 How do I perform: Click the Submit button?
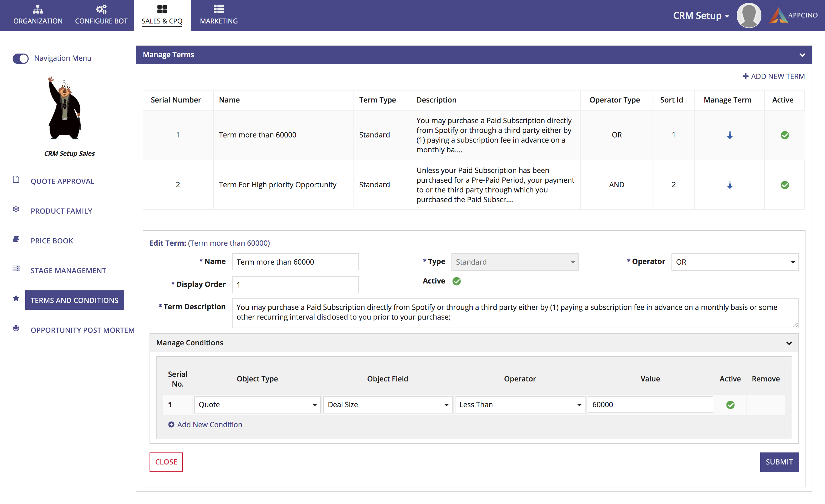[x=779, y=462]
